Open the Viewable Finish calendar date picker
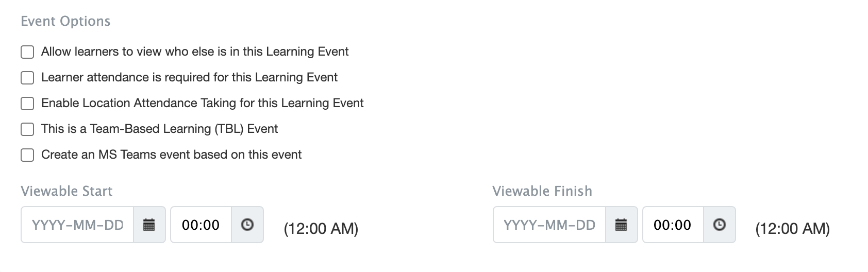Image resolution: width=868 pixels, height=272 pixels. [621, 225]
